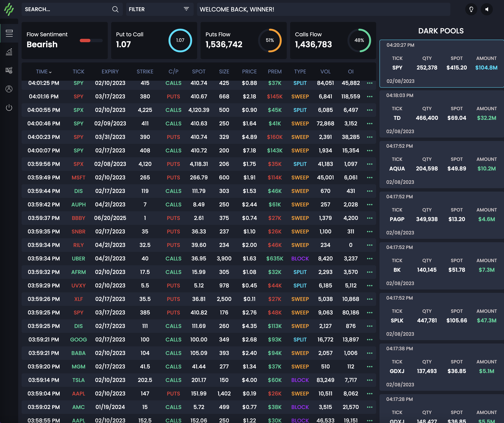Screen dimensions: 504x423
Task: Click the lightbulb tips icon
Action: [x=471, y=9]
